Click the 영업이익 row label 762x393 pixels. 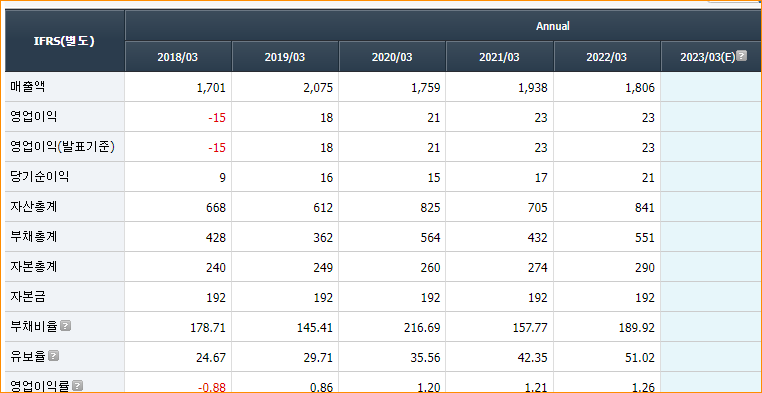[34, 117]
